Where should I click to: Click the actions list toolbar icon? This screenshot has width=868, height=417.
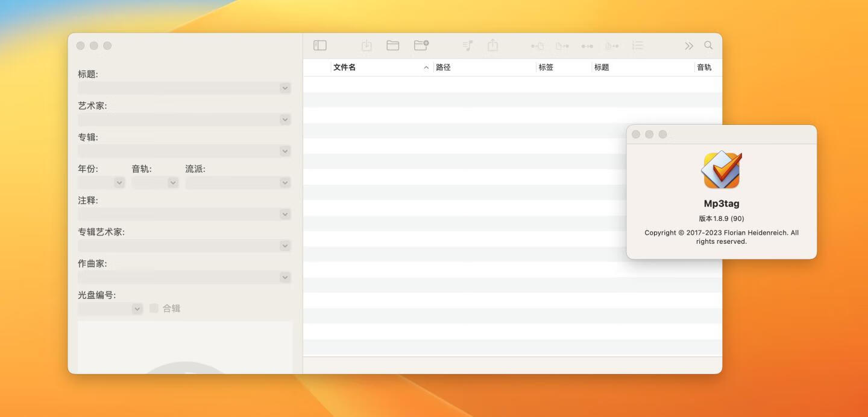[x=637, y=45]
